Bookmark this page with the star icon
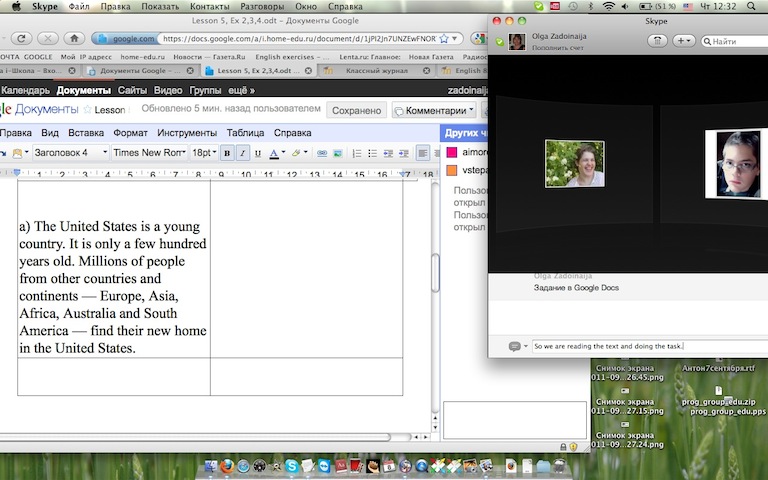 point(444,38)
